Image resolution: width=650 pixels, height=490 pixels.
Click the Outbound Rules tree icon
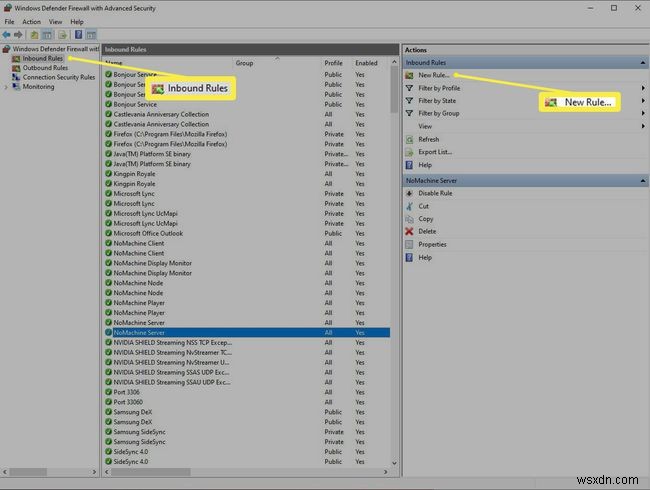[16, 68]
